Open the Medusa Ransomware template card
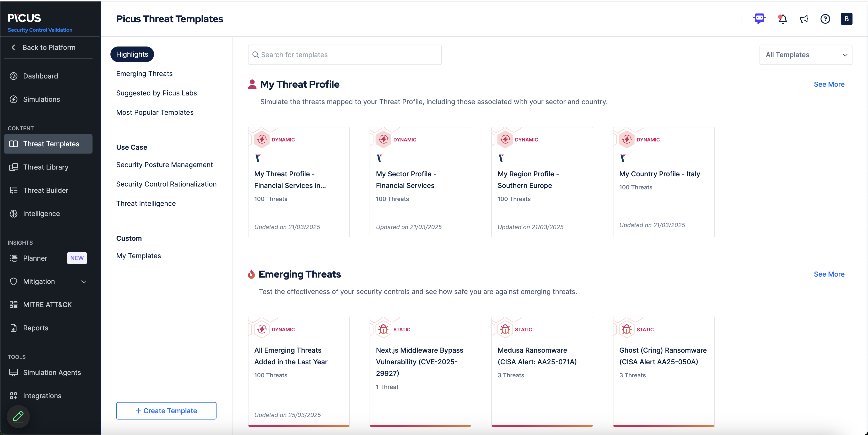Screen dimensions: 868x435 (x=542, y=371)
